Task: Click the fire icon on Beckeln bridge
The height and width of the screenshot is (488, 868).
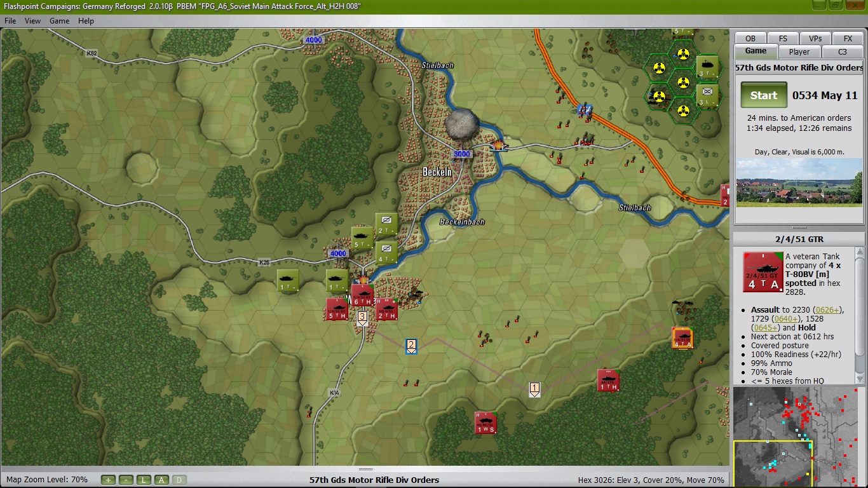Action: point(498,146)
